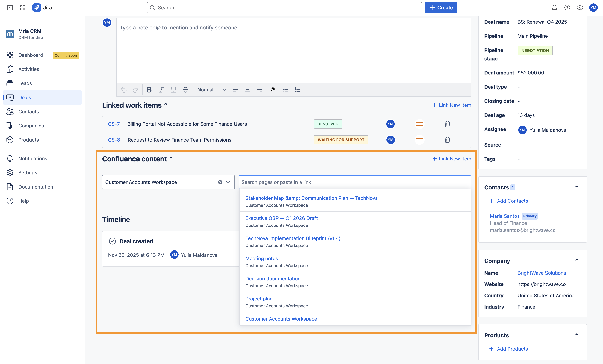Delete linked item CS-7 using trash icon
This screenshot has height=364, width=603.
point(447,124)
